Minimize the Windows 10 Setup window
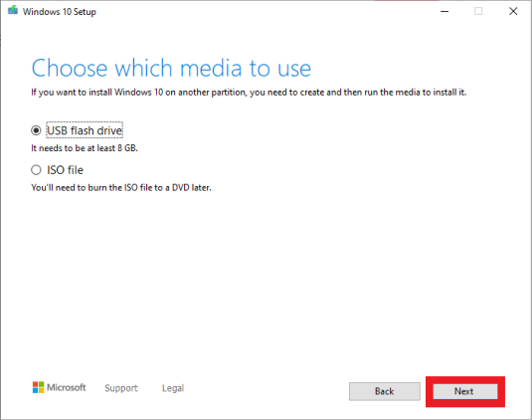Screen dimensions: 532x420 pyautogui.click(x=444, y=12)
